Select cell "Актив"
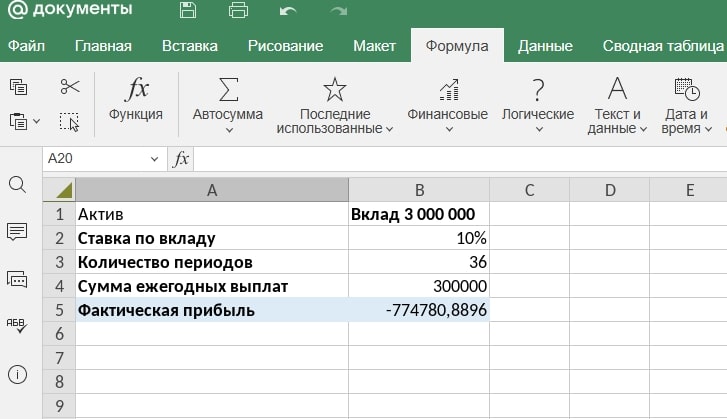The height and width of the screenshot is (419, 727). pyautogui.click(x=212, y=214)
